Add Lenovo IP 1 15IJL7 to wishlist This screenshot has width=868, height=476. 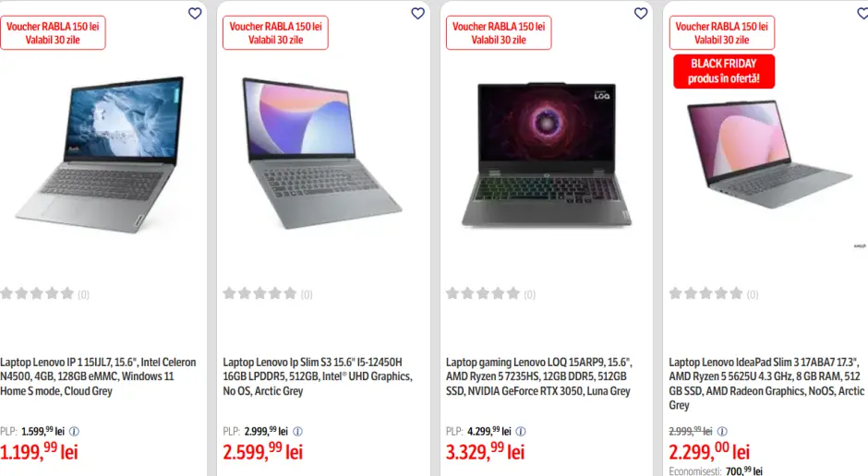195,13
